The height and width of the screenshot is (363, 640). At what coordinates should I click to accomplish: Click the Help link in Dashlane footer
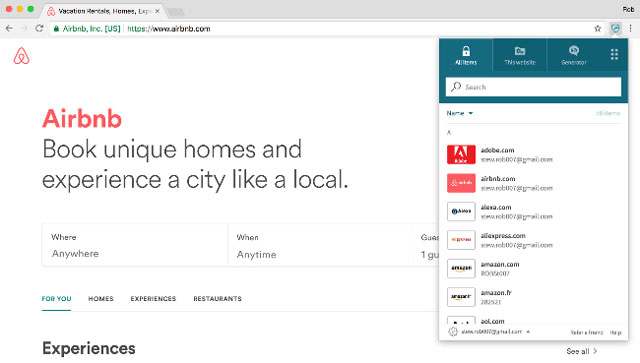coord(616,332)
